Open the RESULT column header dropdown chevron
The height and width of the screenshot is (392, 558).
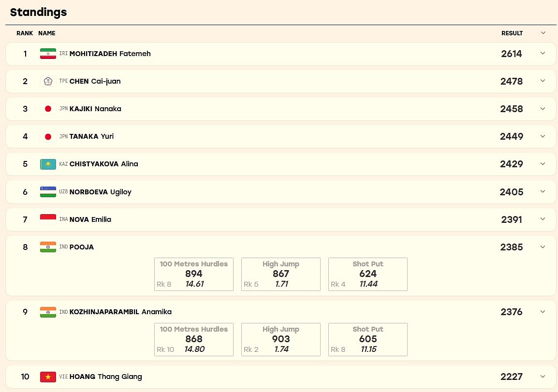coord(543,33)
